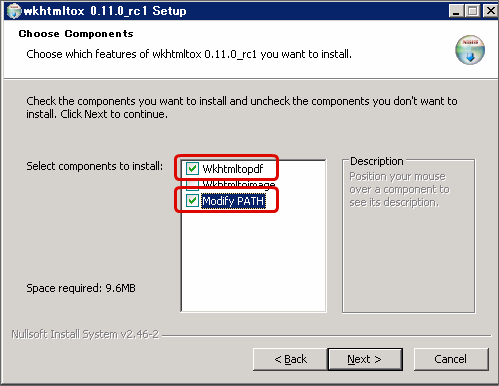Close the wkhtmltox Setup window
This screenshot has height=386, width=499.
click(x=490, y=11)
